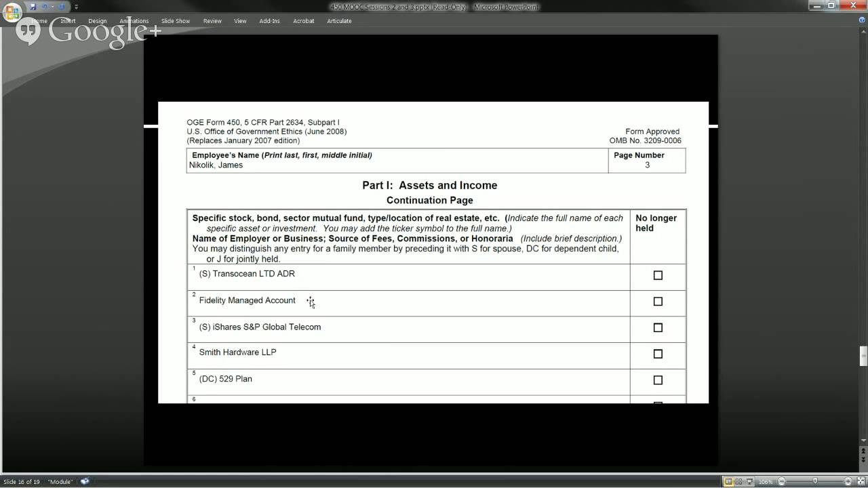Check No longer held for (DC) 529 Plan
The image size is (868, 488).
(x=658, y=380)
